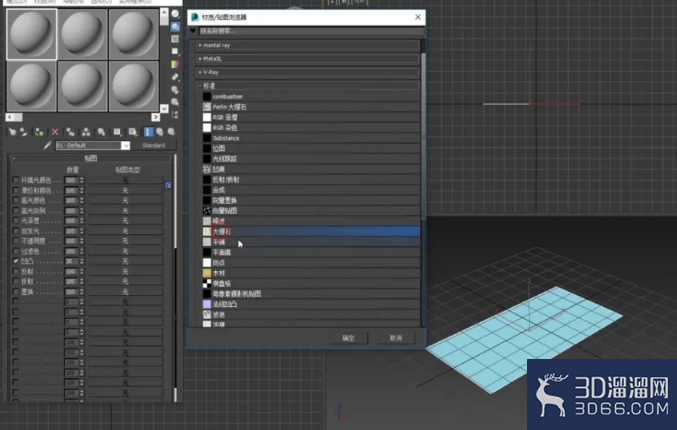Click Assign Material to Selection icon

39,132
